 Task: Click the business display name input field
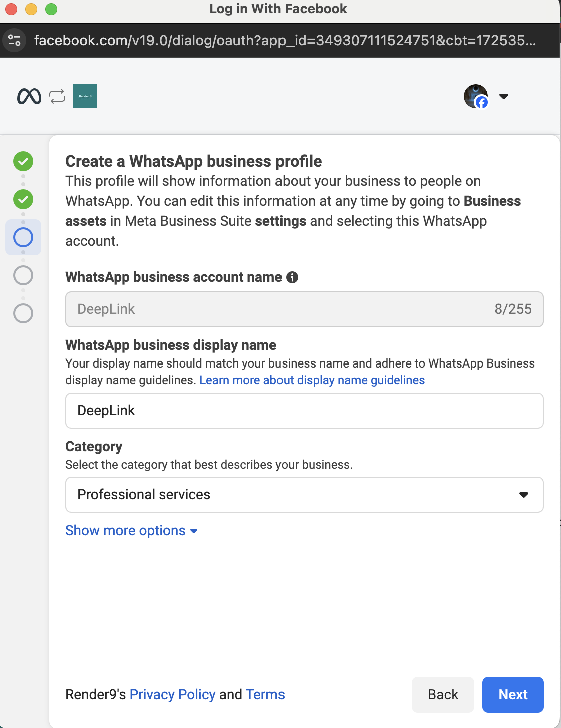(305, 411)
